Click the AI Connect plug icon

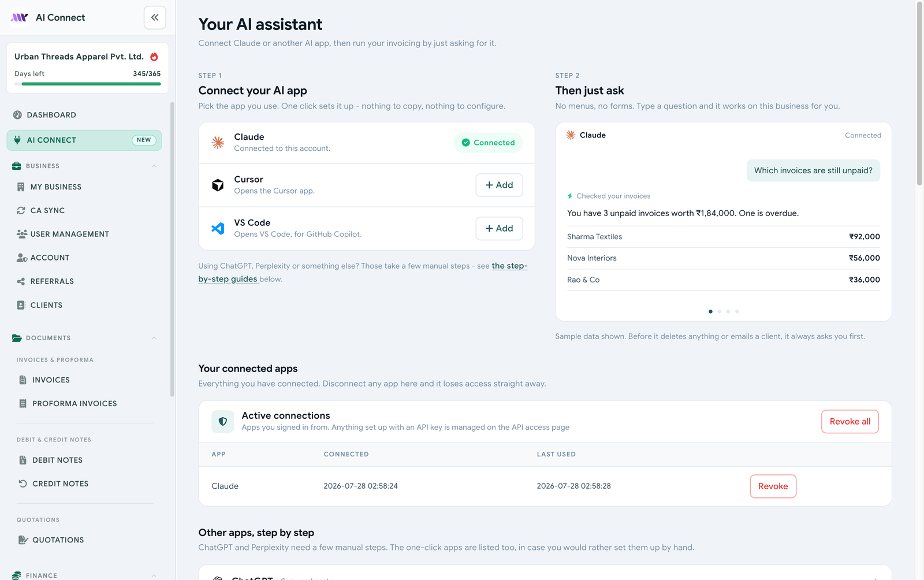pyautogui.click(x=17, y=140)
